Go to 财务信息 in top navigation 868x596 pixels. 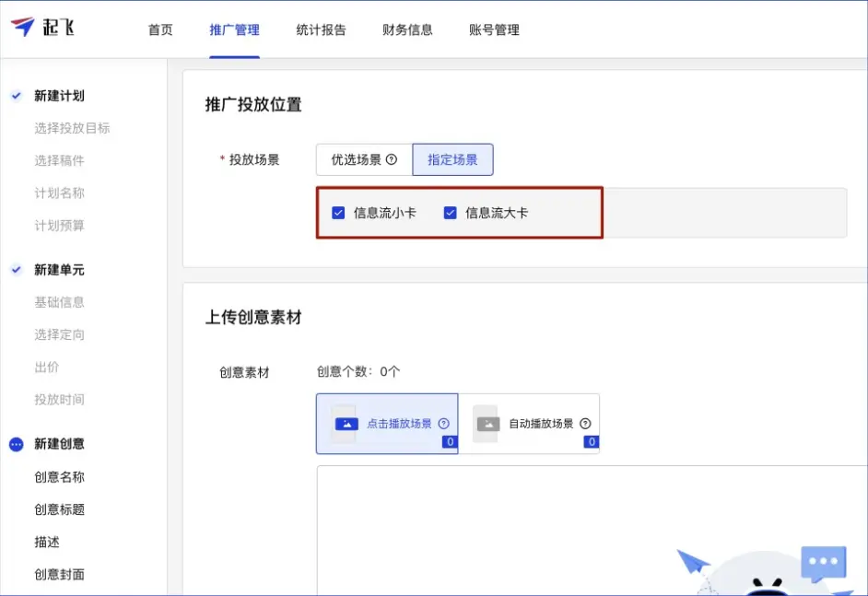407,29
